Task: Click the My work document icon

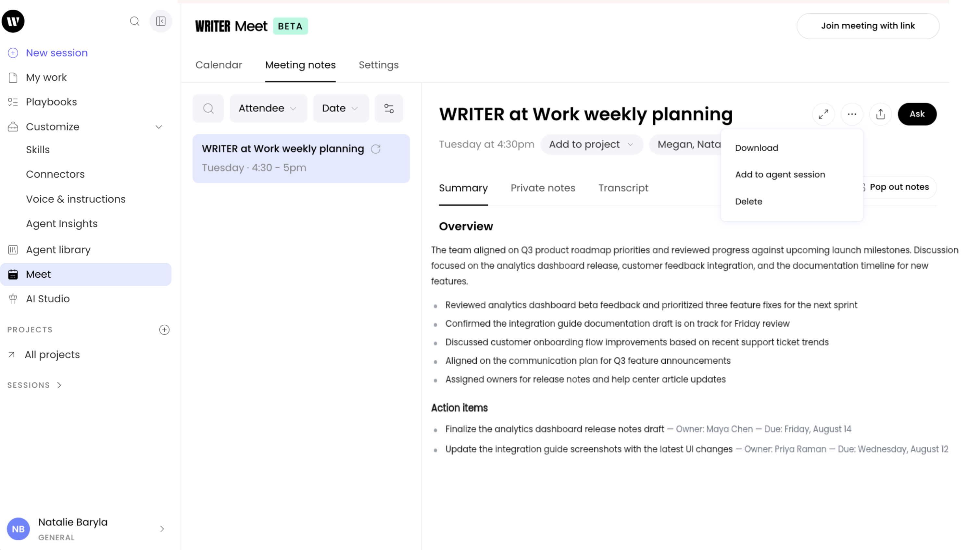Action: 13,78
